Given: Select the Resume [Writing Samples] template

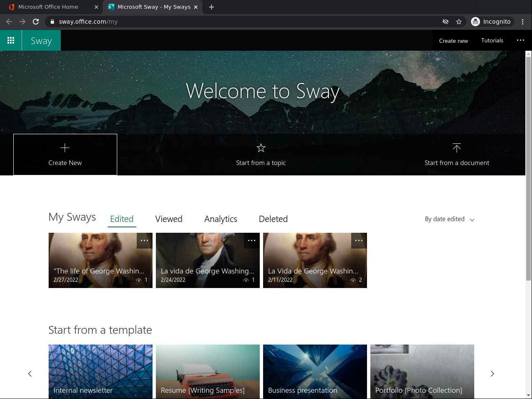Looking at the screenshot, I should pyautogui.click(x=208, y=372).
